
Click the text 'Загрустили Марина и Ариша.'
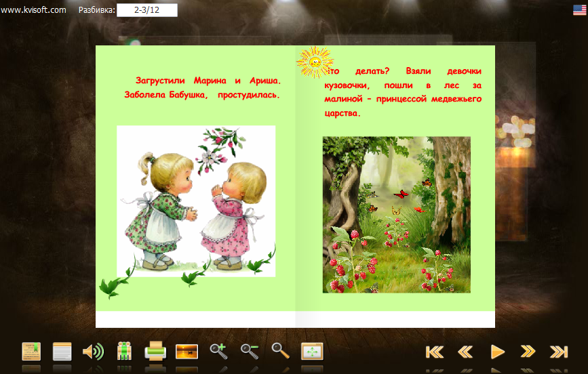point(208,81)
